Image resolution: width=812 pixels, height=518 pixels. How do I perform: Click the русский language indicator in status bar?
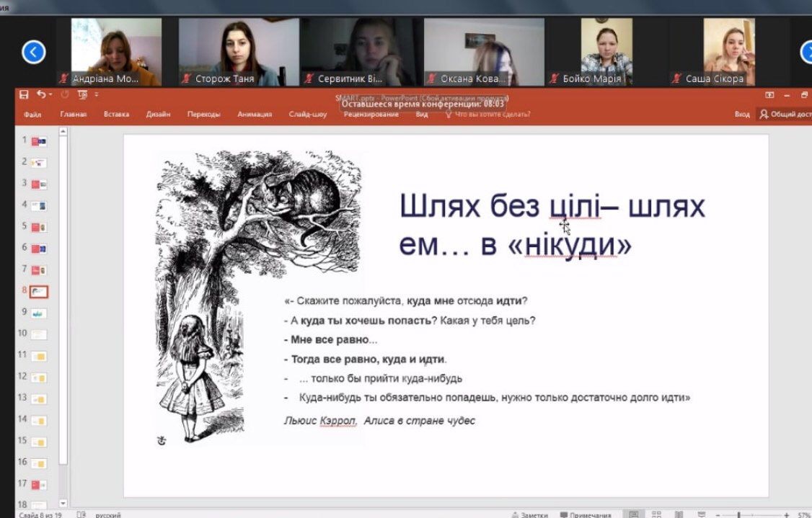[107, 515]
